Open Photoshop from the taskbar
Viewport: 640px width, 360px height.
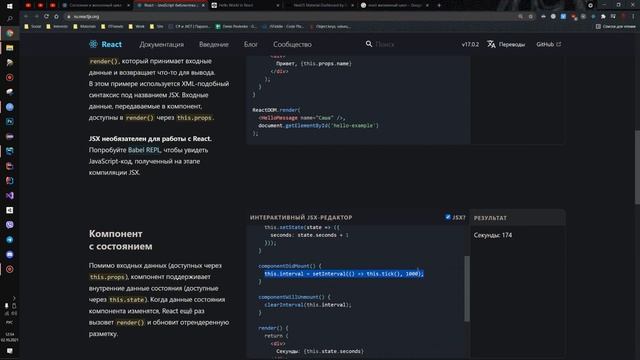pyautogui.click(x=9, y=122)
